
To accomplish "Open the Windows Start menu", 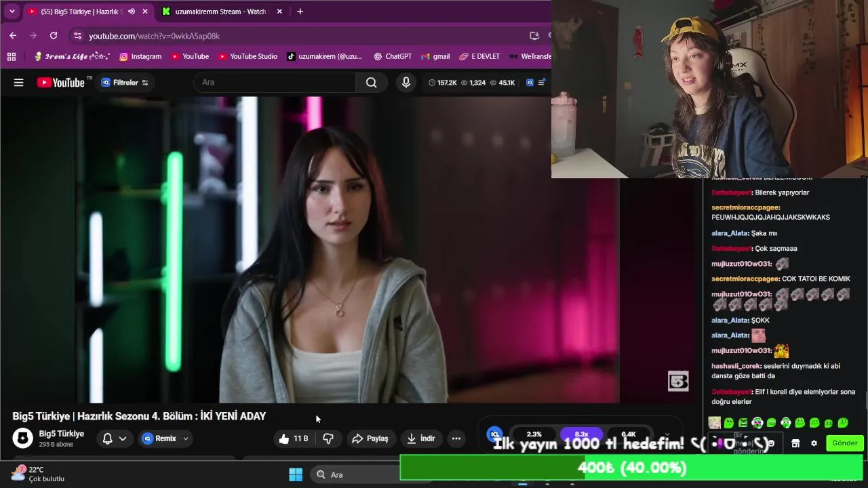I will click(296, 474).
